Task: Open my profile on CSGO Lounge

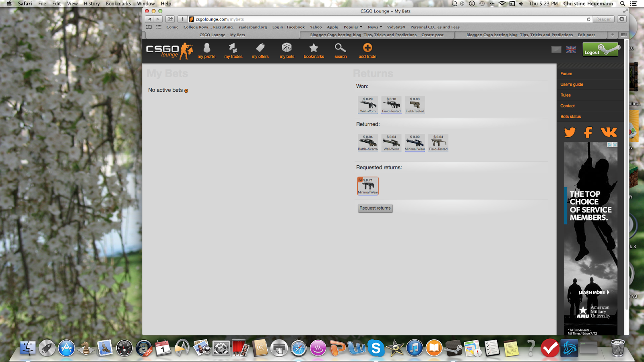Action: pos(206,51)
